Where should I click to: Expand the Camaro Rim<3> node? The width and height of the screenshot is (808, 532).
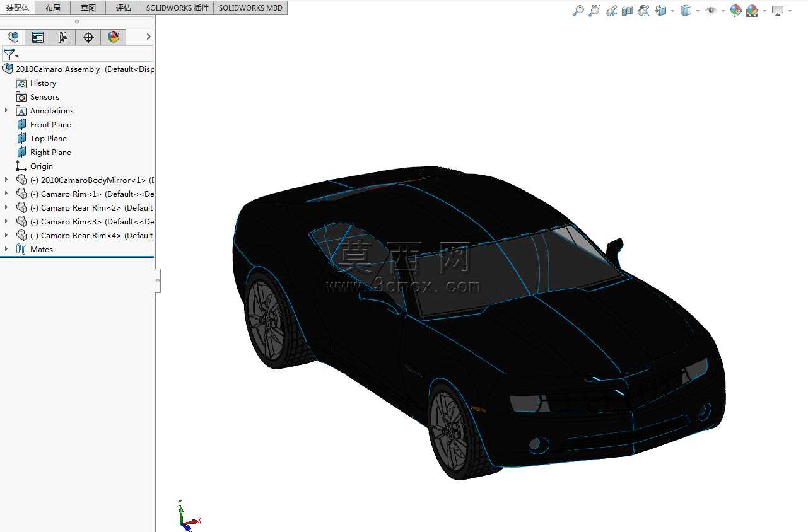click(x=6, y=222)
